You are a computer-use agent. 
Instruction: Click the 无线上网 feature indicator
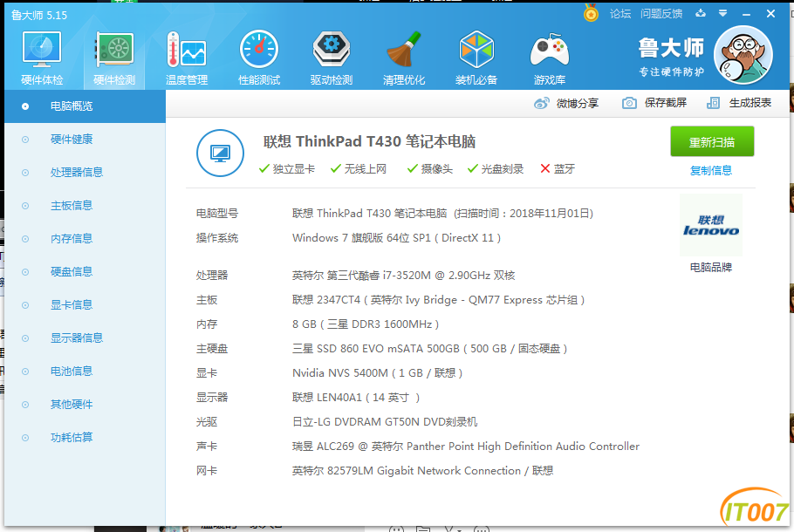(x=359, y=169)
